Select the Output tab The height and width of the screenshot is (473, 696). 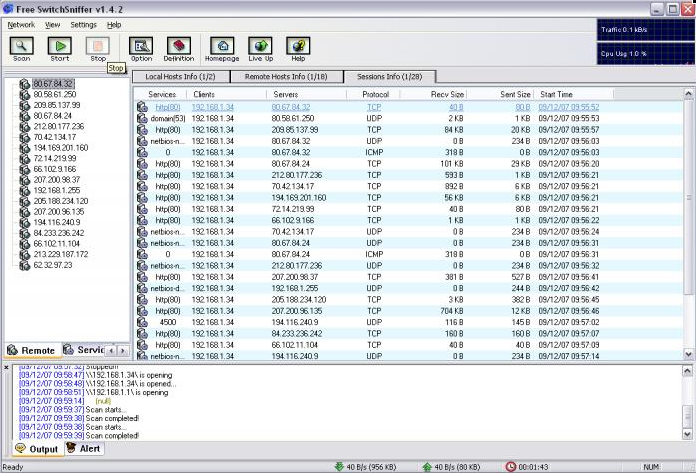(37, 449)
